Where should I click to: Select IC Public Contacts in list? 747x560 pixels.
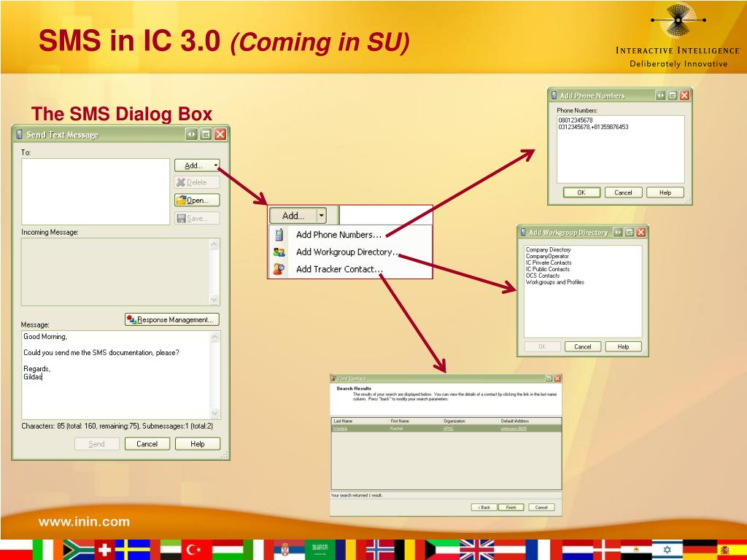(547, 269)
